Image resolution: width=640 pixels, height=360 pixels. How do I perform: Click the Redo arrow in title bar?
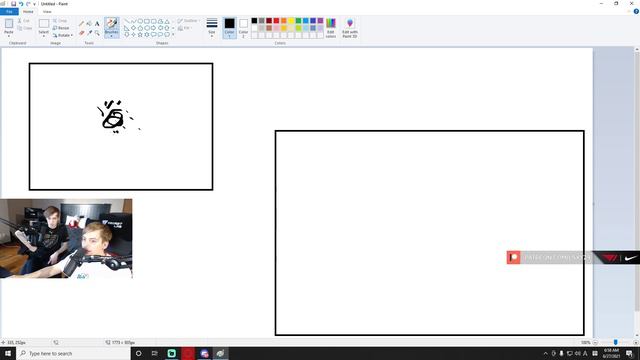pos(28,4)
